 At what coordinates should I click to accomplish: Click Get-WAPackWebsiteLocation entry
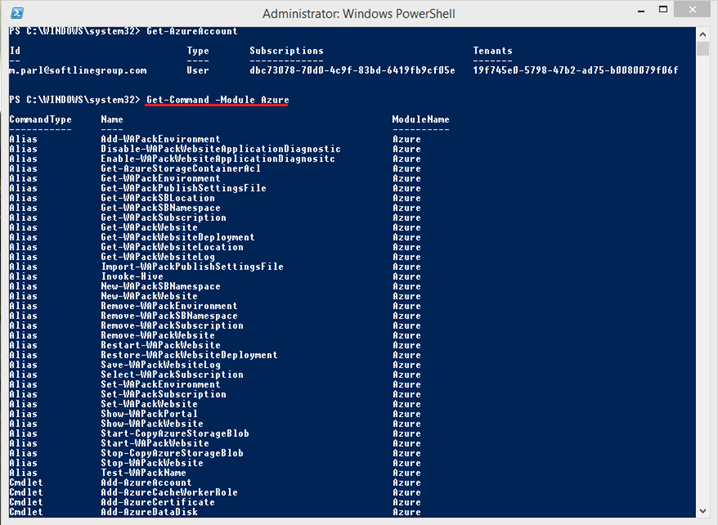click(172, 247)
